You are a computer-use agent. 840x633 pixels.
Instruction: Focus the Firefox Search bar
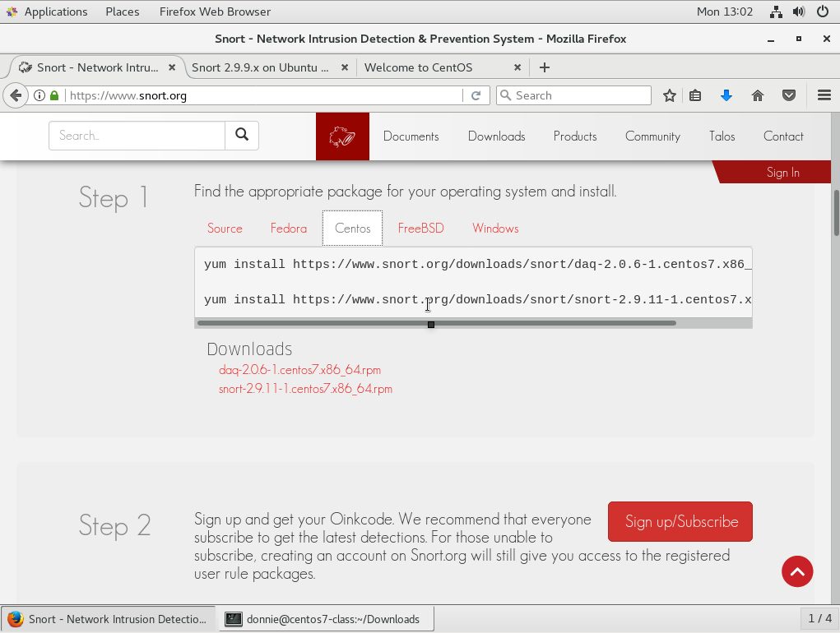[573, 96]
